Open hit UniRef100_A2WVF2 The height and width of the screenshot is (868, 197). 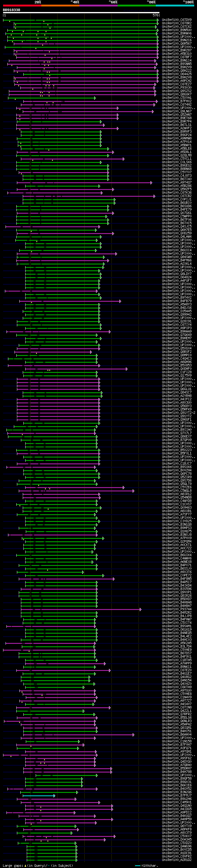[177, 128]
